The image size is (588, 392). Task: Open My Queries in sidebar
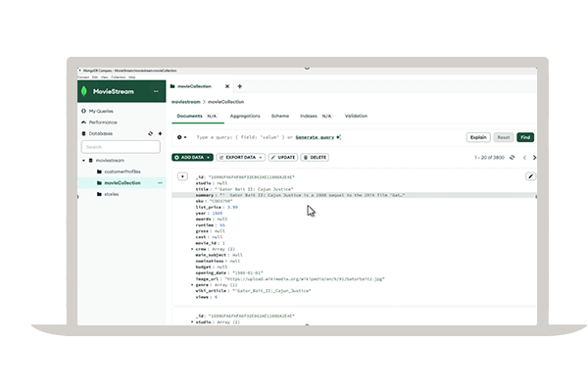101,111
